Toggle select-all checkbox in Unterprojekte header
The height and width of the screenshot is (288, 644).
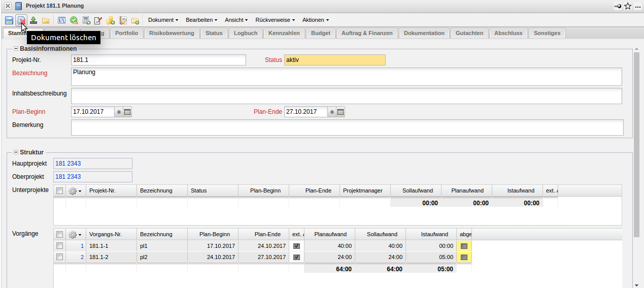[x=60, y=191]
